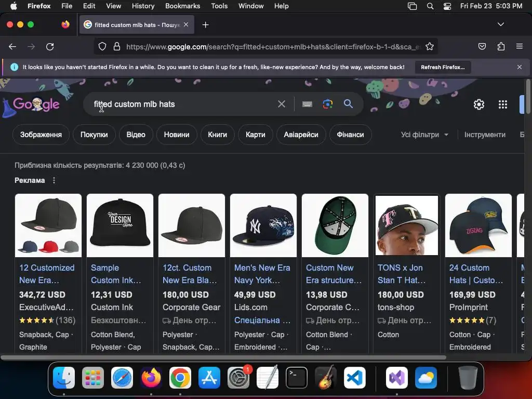532x399 pixels.
Task: Open Sample Custom Ink product link
Action: pyautogui.click(x=116, y=274)
